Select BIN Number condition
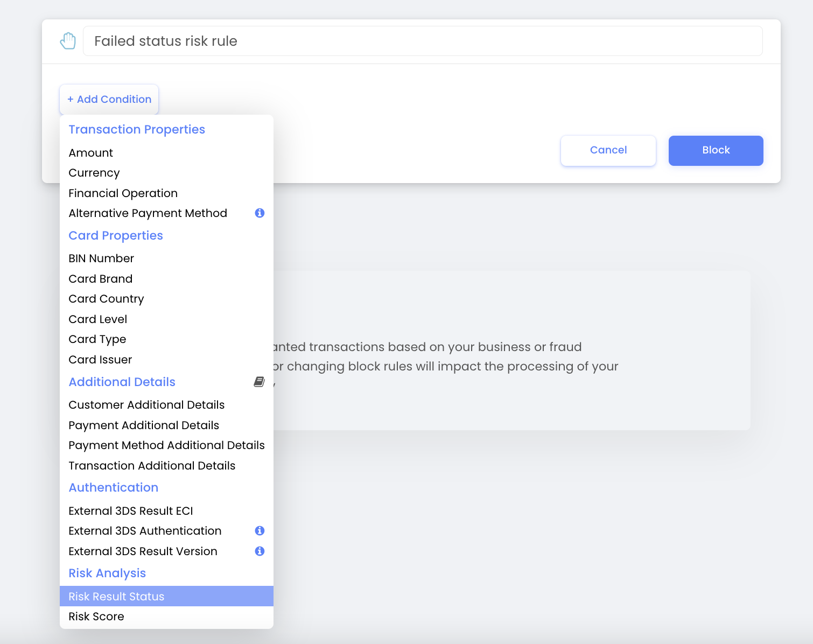813x644 pixels. point(166,258)
